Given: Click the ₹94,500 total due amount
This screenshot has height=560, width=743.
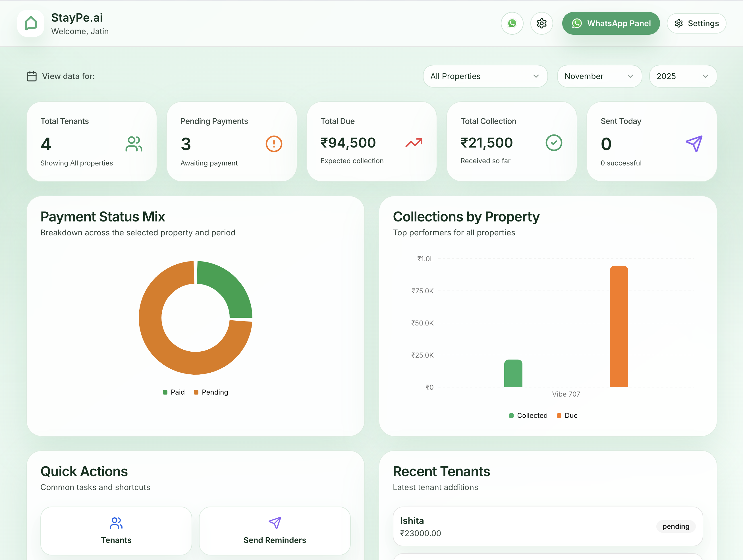Looking at the screenshot, I should 348,143.
